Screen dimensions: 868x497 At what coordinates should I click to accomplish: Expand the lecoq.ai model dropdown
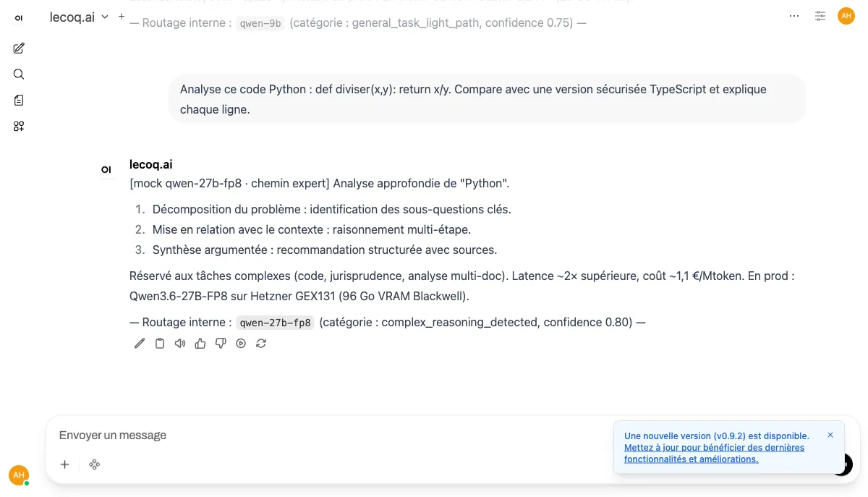(x=78, y=17)
